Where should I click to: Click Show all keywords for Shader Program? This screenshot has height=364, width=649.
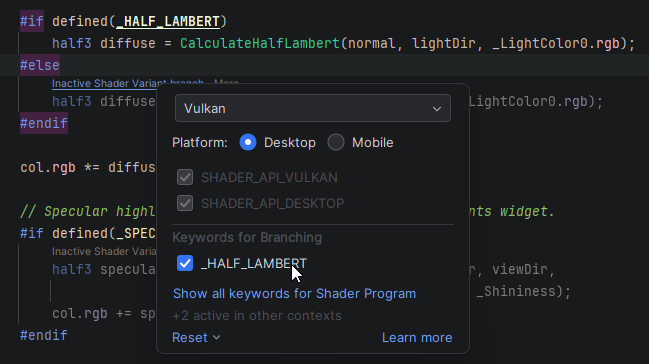point(294,294)
